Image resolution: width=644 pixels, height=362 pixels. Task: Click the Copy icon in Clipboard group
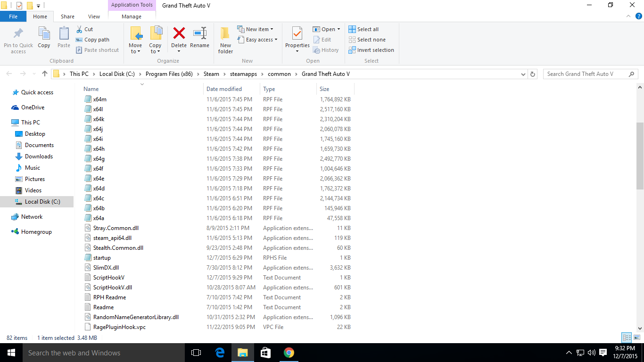44,34
